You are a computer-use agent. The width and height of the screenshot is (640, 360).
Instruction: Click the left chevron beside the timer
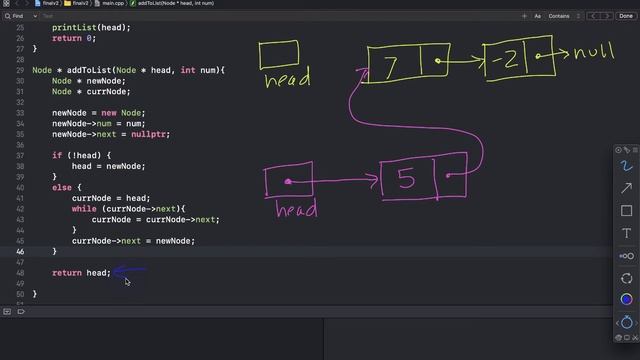coord(617,323)
